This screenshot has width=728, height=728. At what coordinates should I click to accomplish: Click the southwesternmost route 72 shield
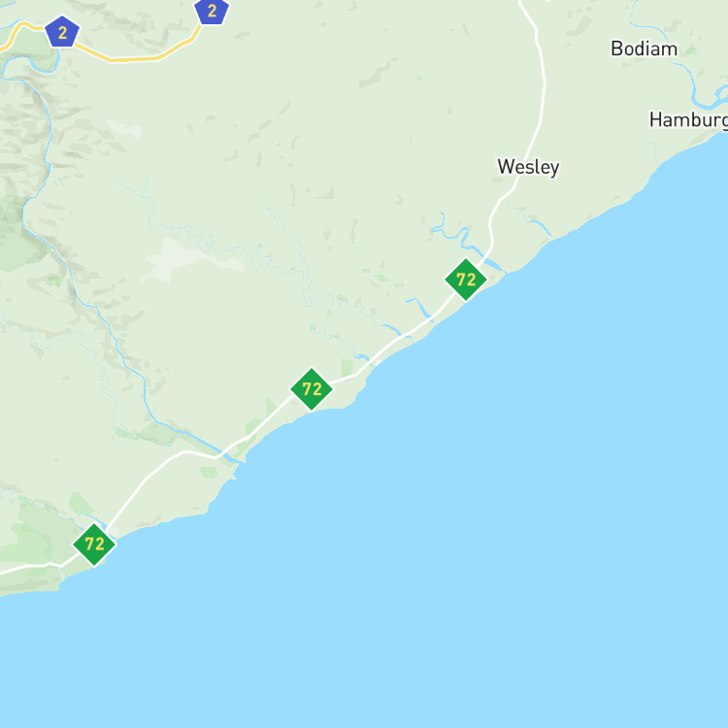pos(94,545)
